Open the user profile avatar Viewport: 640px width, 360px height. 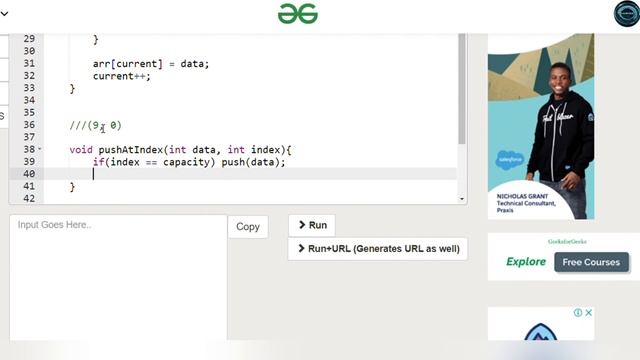(627, 14)
